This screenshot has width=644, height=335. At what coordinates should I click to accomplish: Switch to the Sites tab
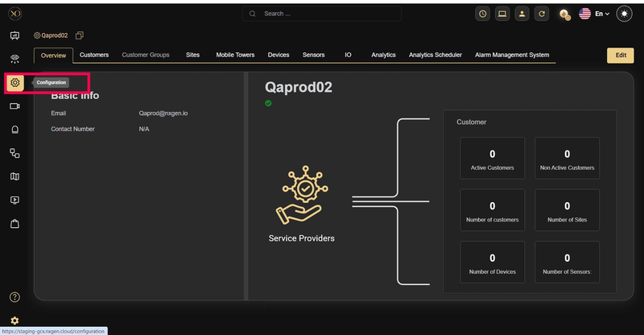192,55
